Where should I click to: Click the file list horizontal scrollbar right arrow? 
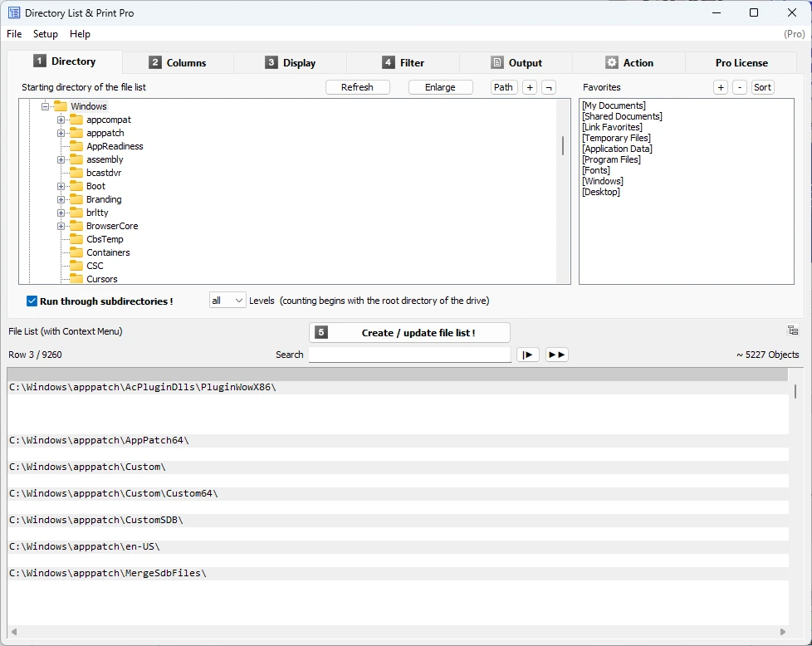[x=783, y=632]
